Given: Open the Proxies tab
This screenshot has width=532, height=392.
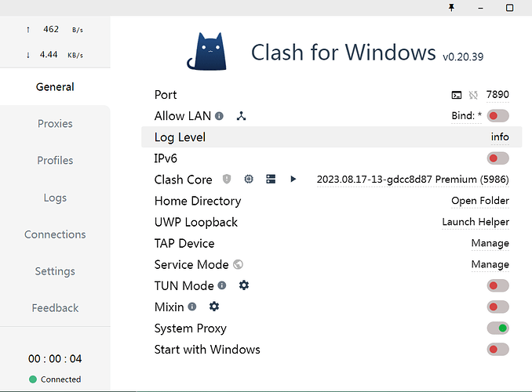Looking at the screenshot, I should [x=55, y=123].
